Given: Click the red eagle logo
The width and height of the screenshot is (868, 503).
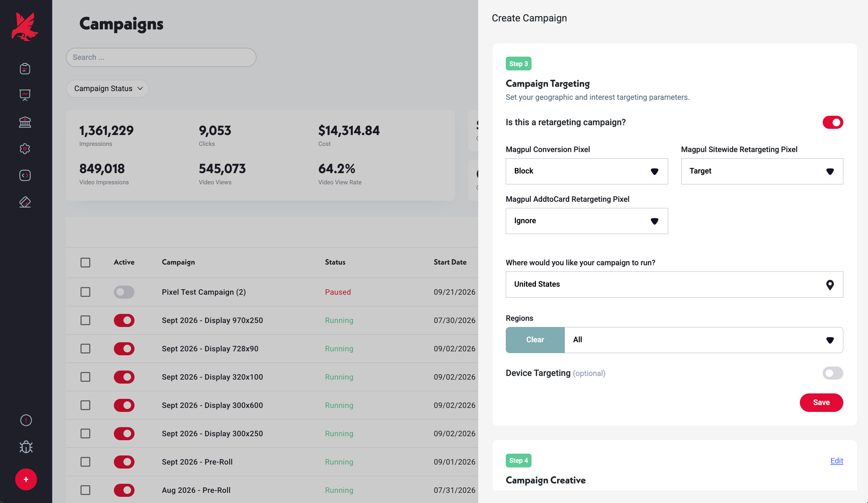Looking at the screenshot, I should (x=25, y=27).
